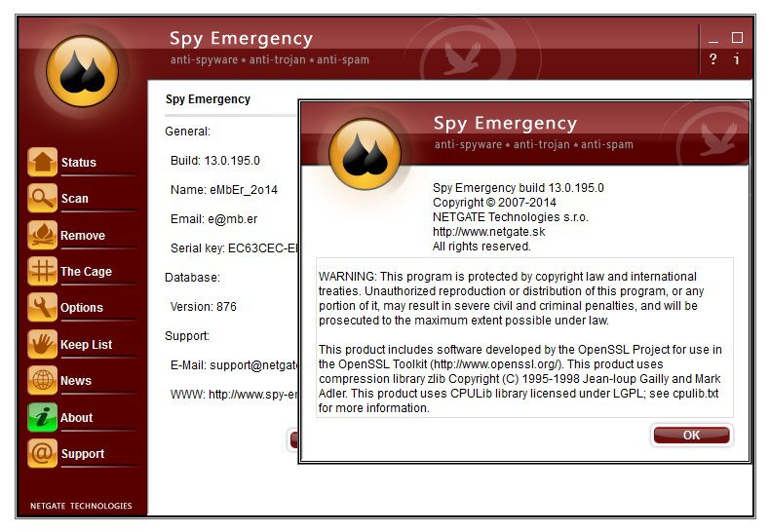Click the 'General:' section heading
770x532 pixels.
pyautogui.click(x=187, y=132)
